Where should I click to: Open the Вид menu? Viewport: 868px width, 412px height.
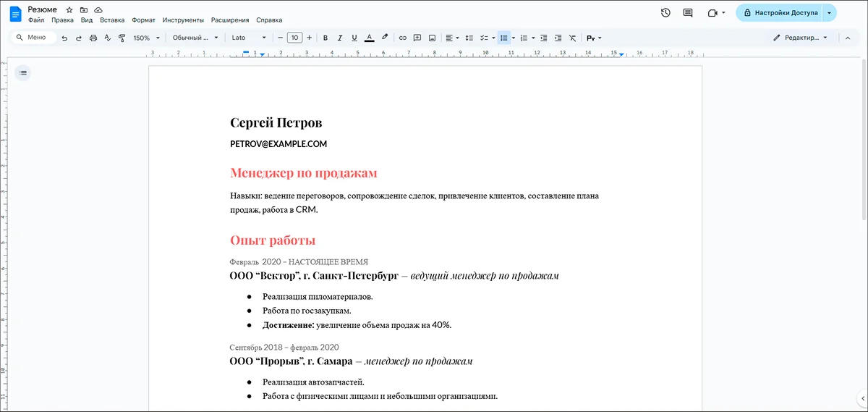pyautogui.click(x=87, y=20)
